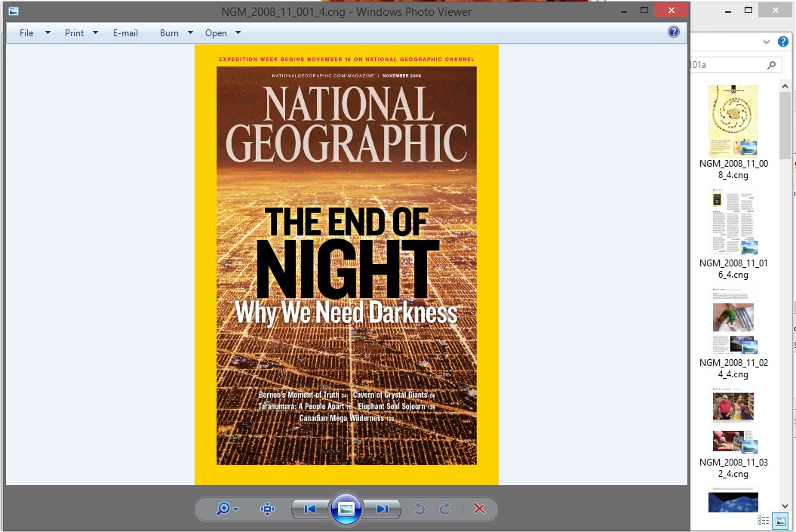Click the Photo Viewer title bar icon
This screenshot has width=796, height=532.
[x=13, y=11]
